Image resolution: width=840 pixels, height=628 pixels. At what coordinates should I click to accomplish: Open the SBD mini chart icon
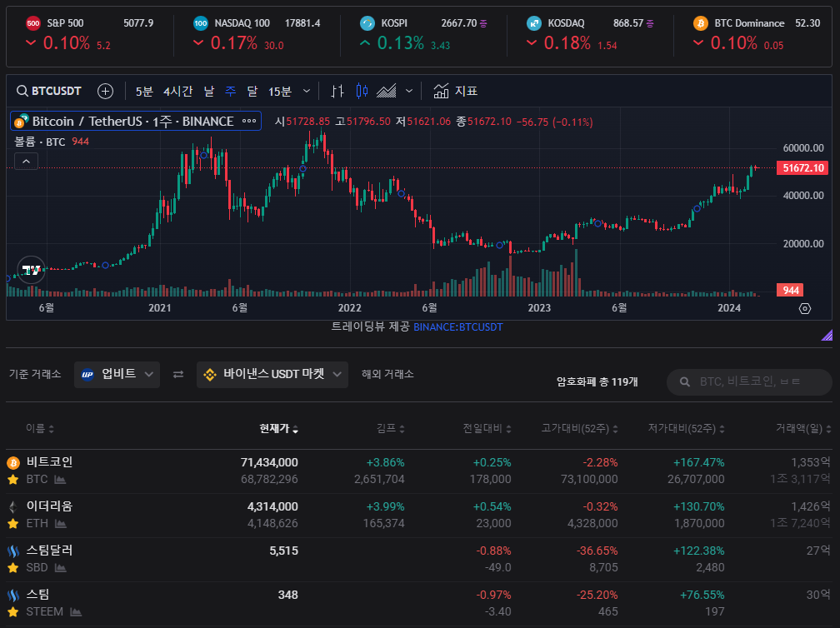(x=61, y=567)
